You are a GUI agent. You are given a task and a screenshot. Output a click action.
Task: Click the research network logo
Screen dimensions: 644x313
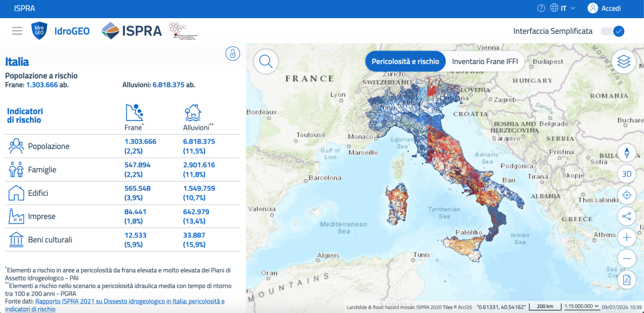point(183,31)
